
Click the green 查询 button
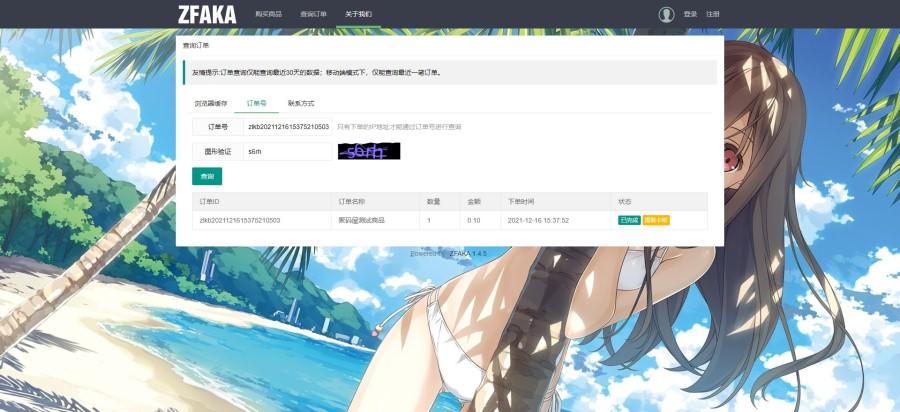click(x=207, y=176)
